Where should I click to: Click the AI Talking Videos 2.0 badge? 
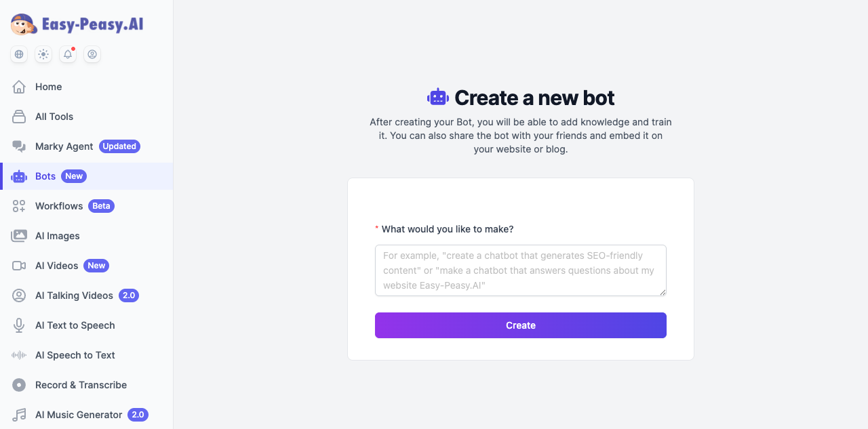129,295
